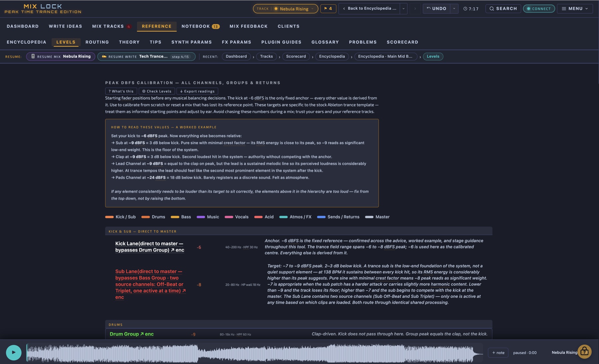Seek within the audio waveform
Viewport: 599px width, 364px height.
point(255,353)
